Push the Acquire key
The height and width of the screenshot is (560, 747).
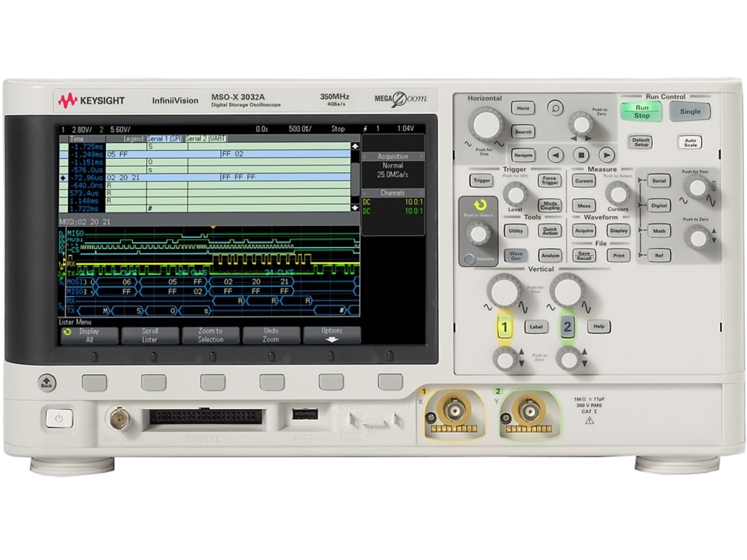(x=584, y=231)
